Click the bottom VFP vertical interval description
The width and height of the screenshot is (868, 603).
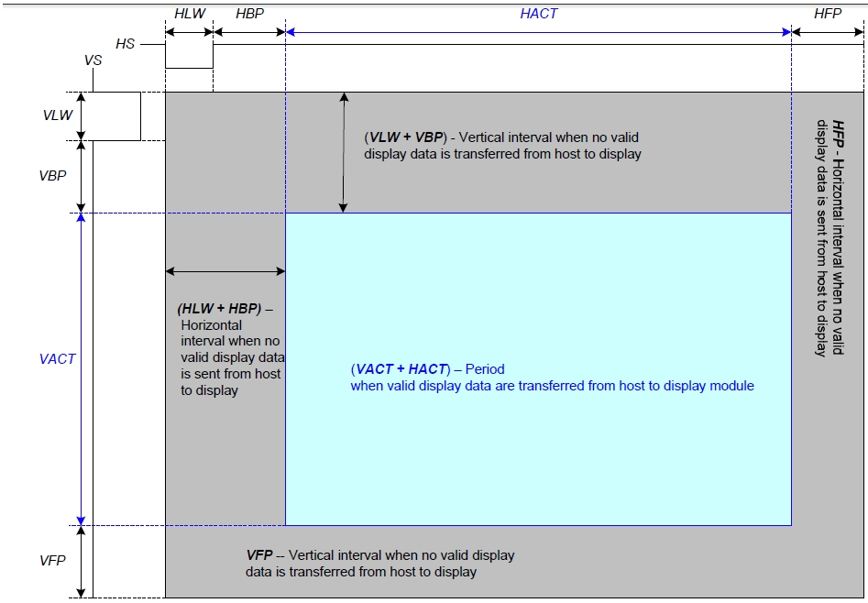point(379,564)
